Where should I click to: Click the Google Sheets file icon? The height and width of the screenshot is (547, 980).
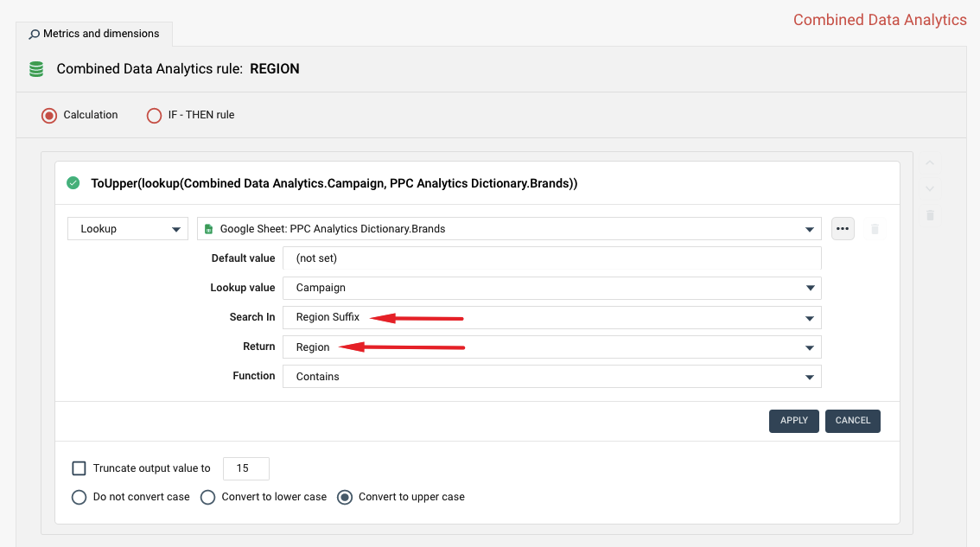(x=209, y=229)
